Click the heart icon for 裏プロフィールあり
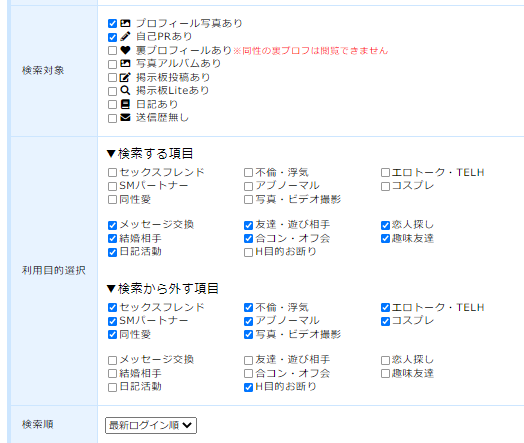 tap(125, 50)
